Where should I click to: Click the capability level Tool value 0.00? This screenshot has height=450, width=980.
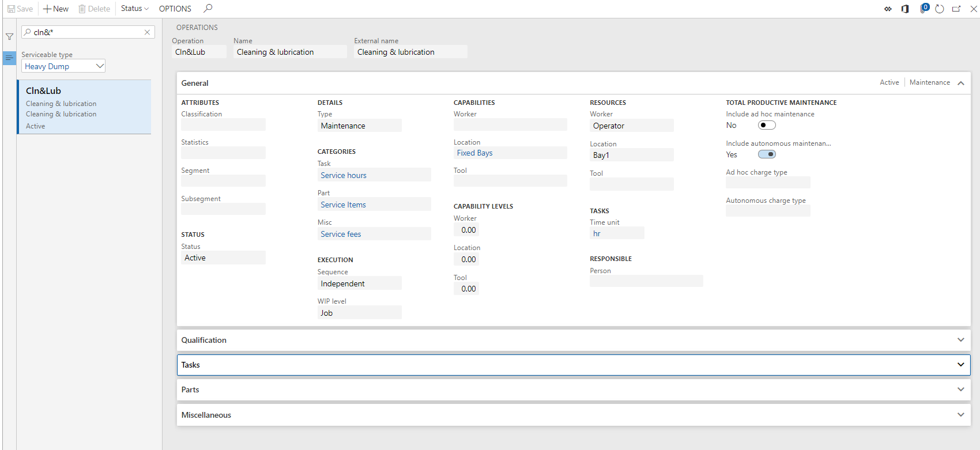[466, 289]
